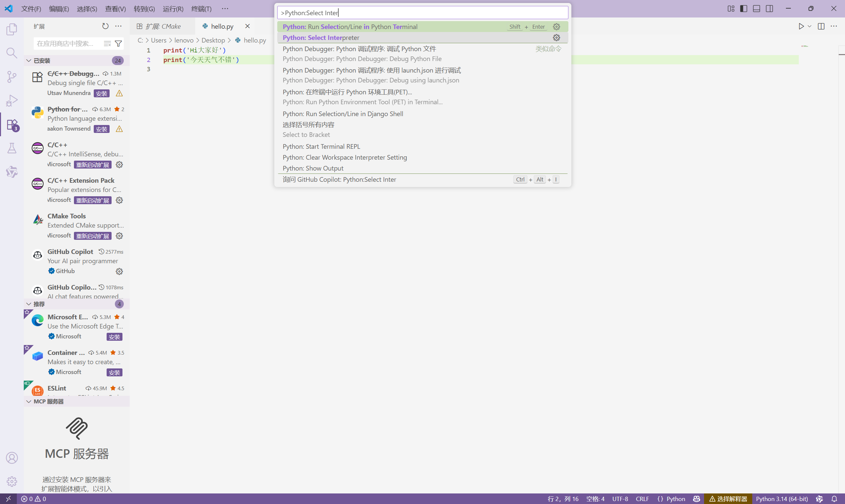Open Run and Debug view icon
Image resolution: width=845 pixels, height=504 pixels.
[12, 101]
